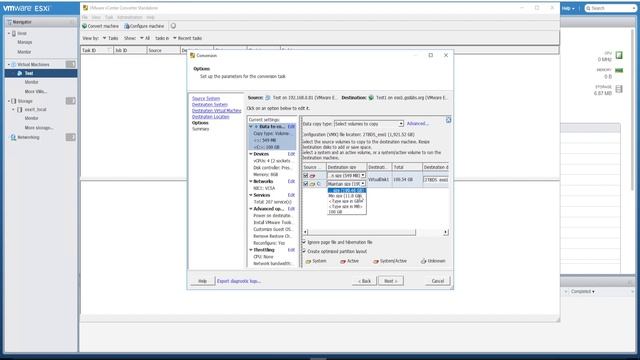Click the right scroll arrow of volume table

click(x=446, y=233)
